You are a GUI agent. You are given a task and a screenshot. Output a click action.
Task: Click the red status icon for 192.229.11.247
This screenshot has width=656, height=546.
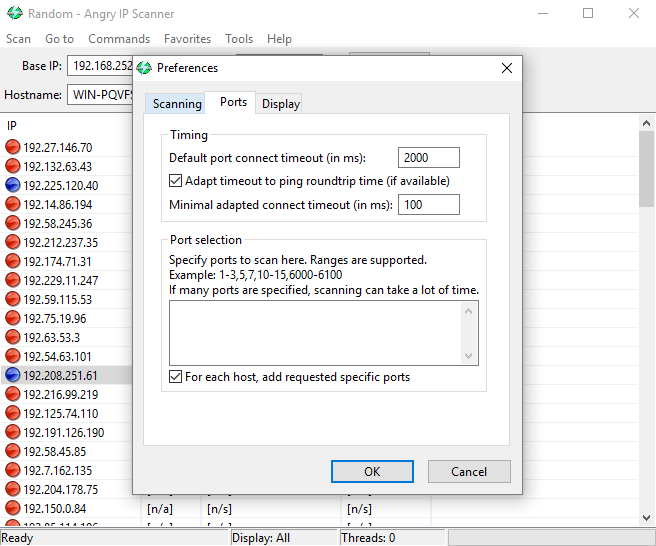13,280
